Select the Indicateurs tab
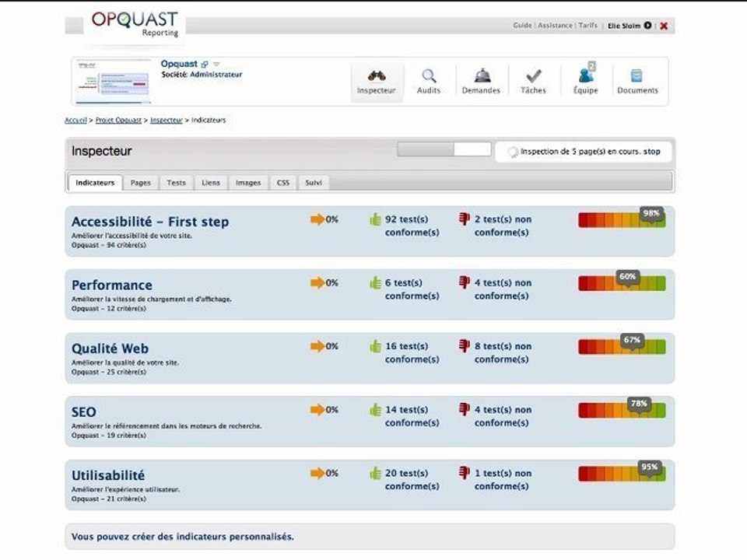This screenshot has height=560, width=747. [x=95, y=183]
